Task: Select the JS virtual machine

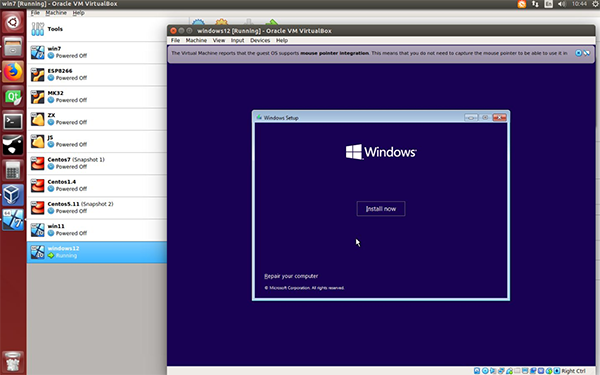Action: tap(97, 141)
